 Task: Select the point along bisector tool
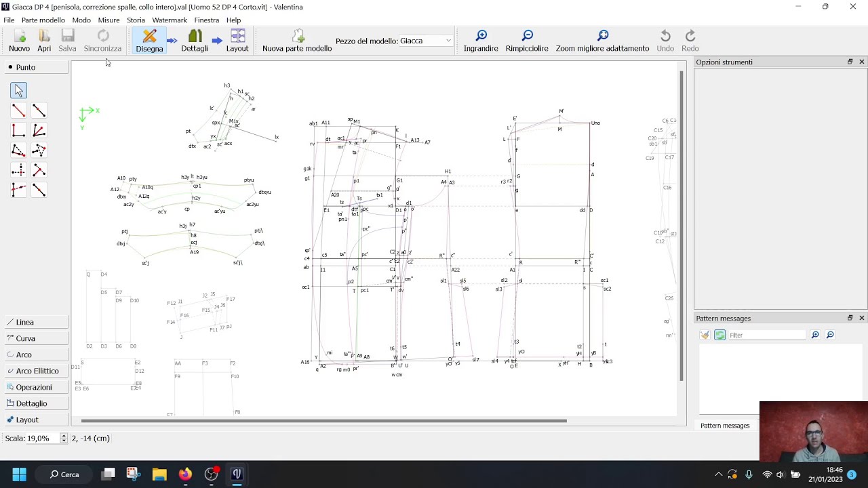[39, 131]
